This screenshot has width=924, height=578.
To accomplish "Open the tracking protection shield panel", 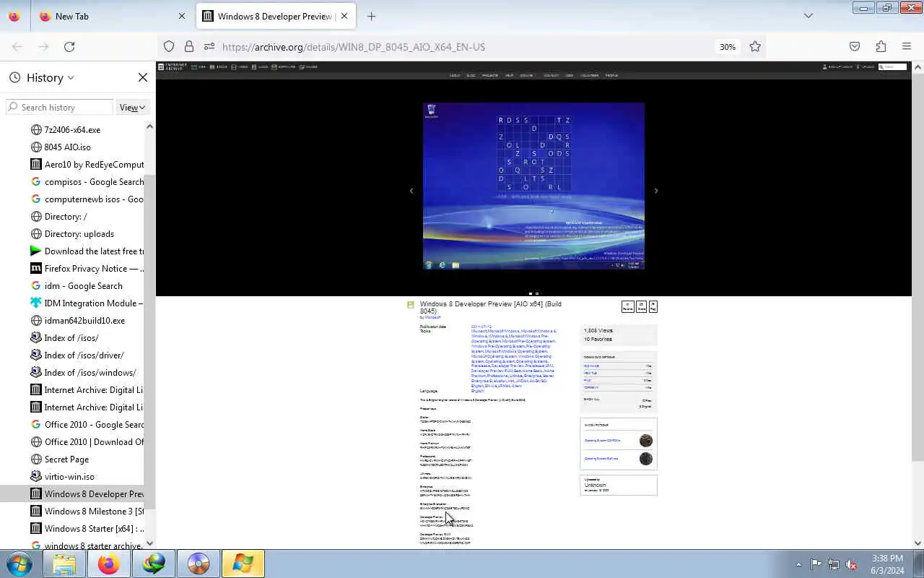I will (x=169, y=46).
